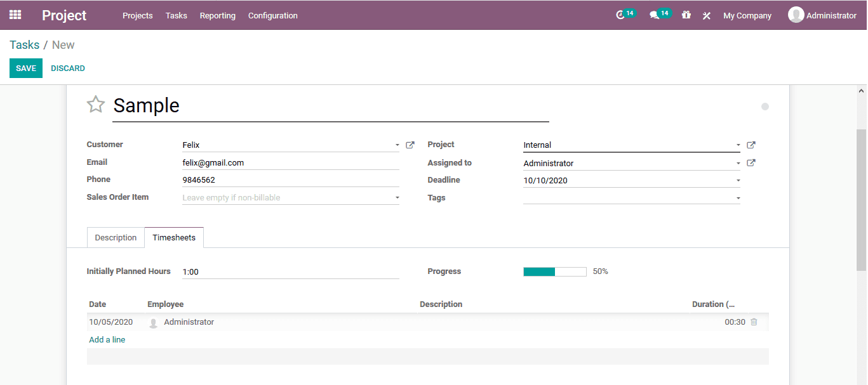Open Felix's record via external link icon
Image resolution: width=868 pixels, height=385 pixels.
410,145
